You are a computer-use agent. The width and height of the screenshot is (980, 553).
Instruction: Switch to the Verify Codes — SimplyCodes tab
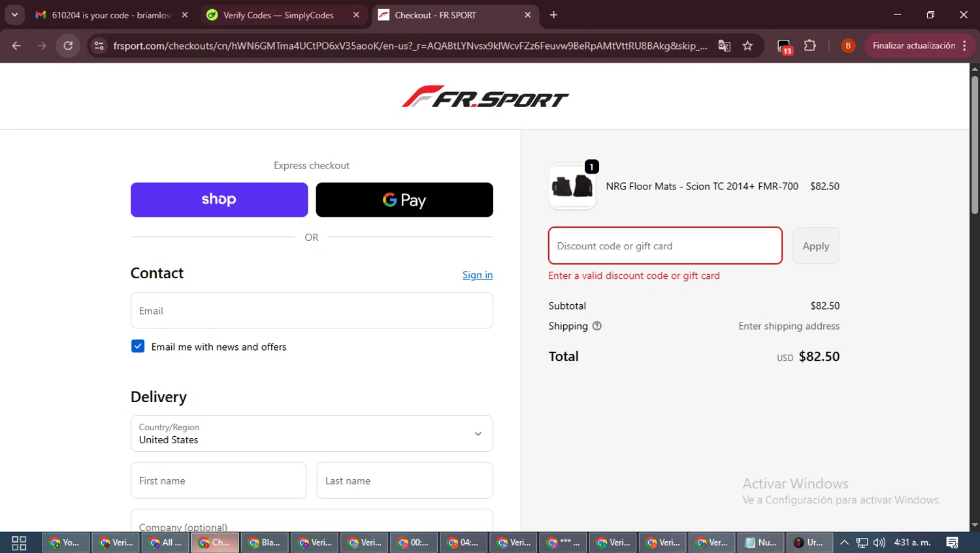coord(278,15)
